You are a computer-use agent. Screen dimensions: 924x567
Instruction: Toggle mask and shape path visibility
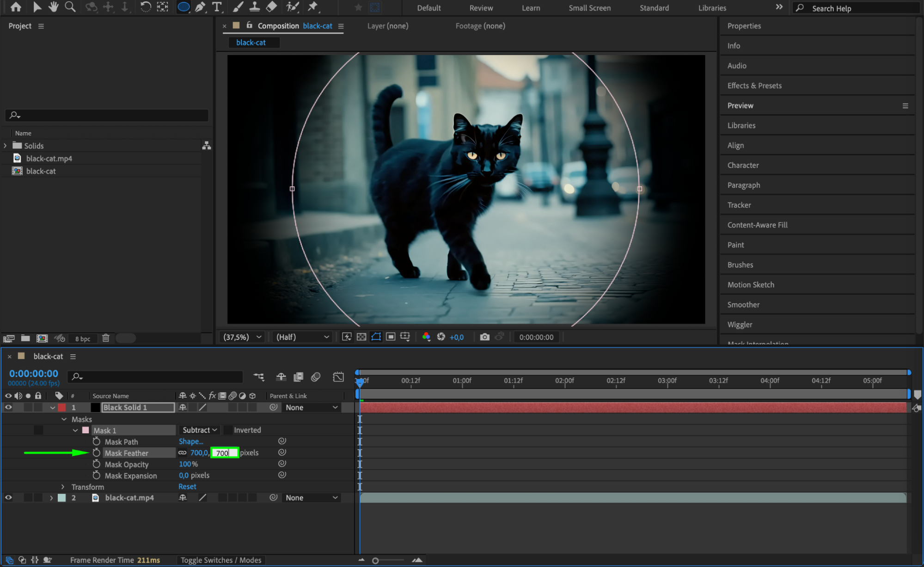(376, 337)
